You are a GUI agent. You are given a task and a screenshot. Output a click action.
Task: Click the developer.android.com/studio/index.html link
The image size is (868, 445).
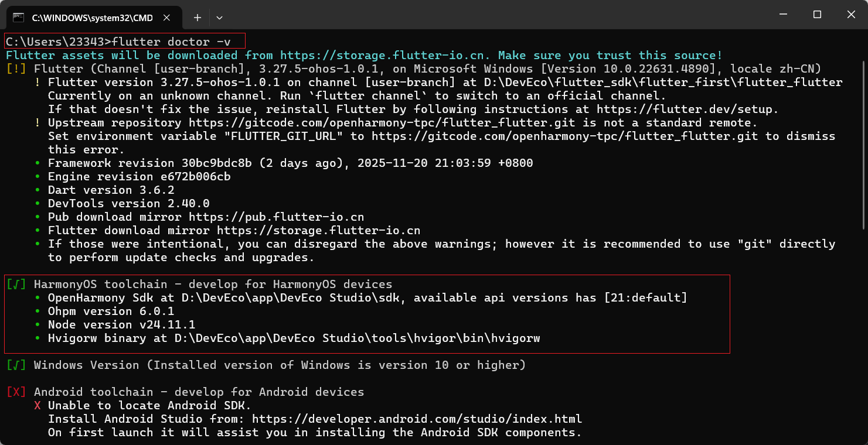(x=417, y=419)
